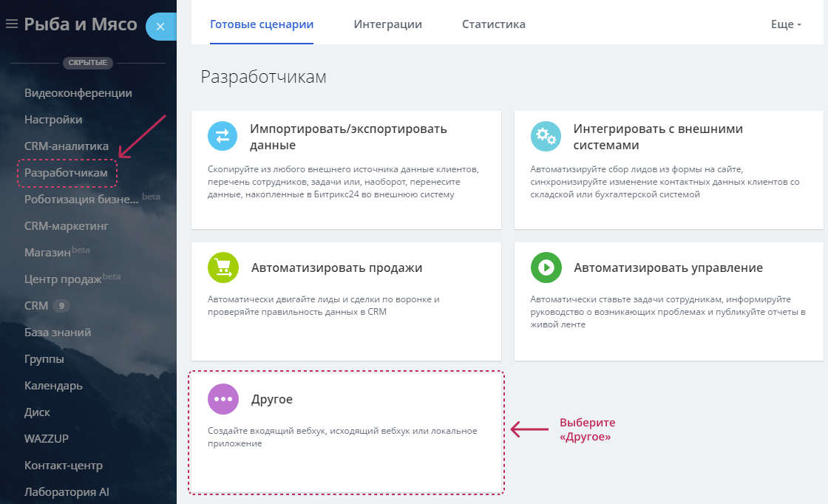Open the hamburger menu icon
Viewport: 828px width, 504px height.
click(x=12, y=23)
